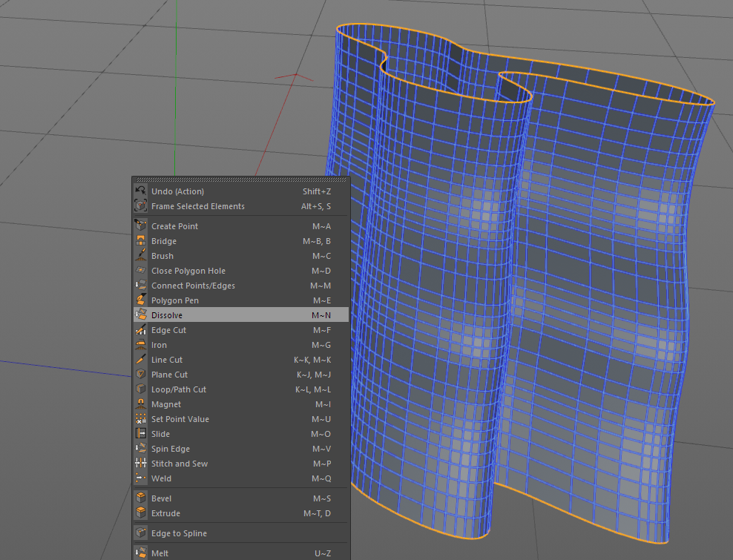Click the Slide tool icon

point(141,434)
